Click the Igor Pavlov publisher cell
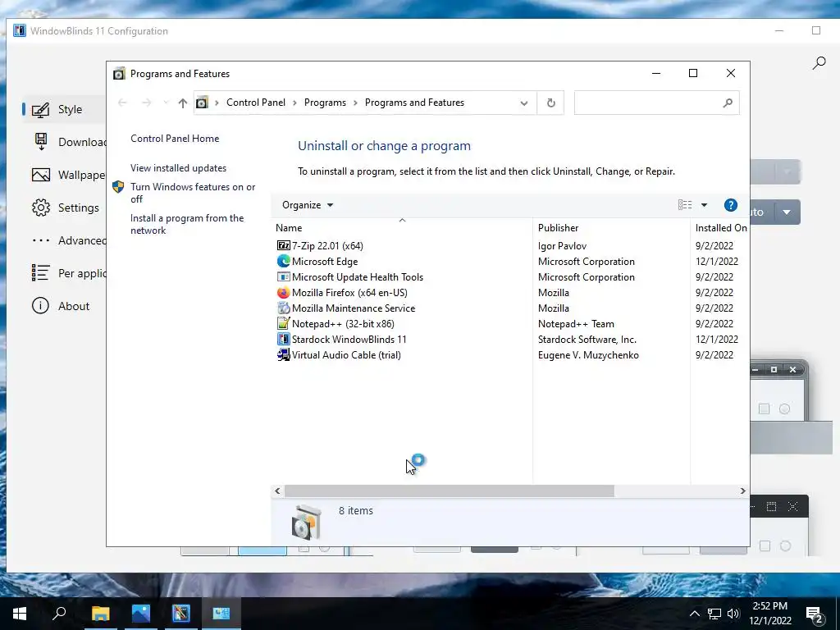Screen dimensions: 840x630 pos(562,246)
